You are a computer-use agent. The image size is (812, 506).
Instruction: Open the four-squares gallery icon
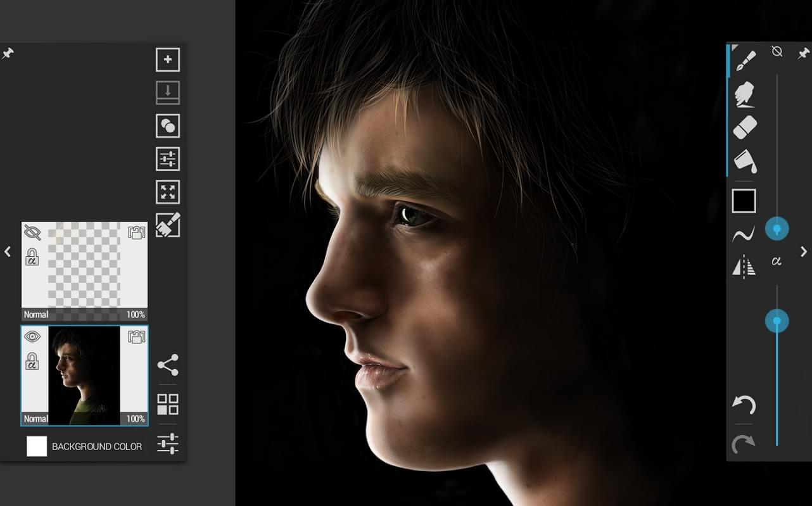[x=168, y=404]
